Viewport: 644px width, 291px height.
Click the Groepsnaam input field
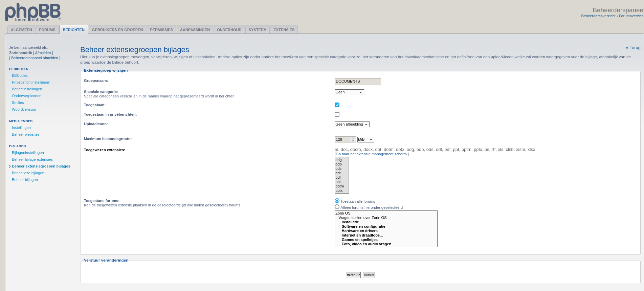[x=357, y=81]
